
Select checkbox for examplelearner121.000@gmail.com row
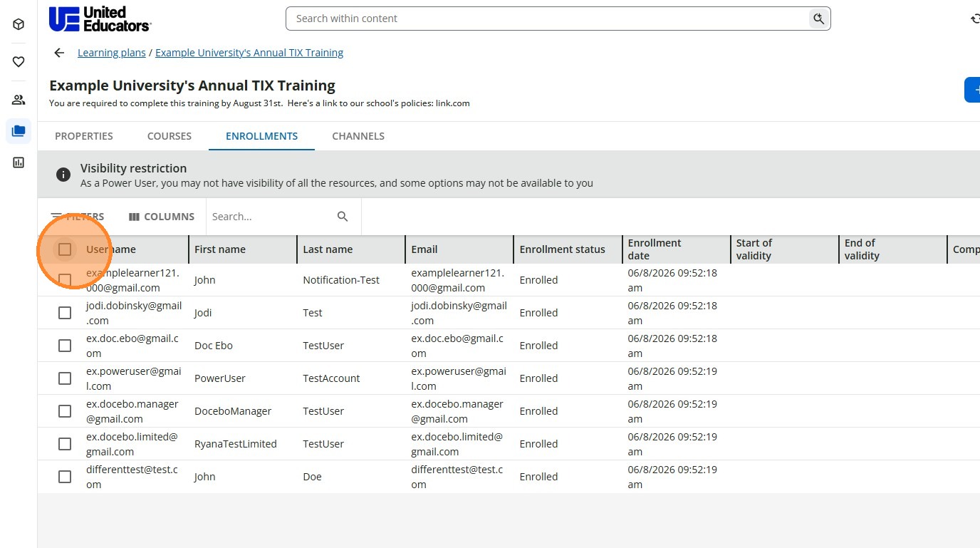click(65, 280)
